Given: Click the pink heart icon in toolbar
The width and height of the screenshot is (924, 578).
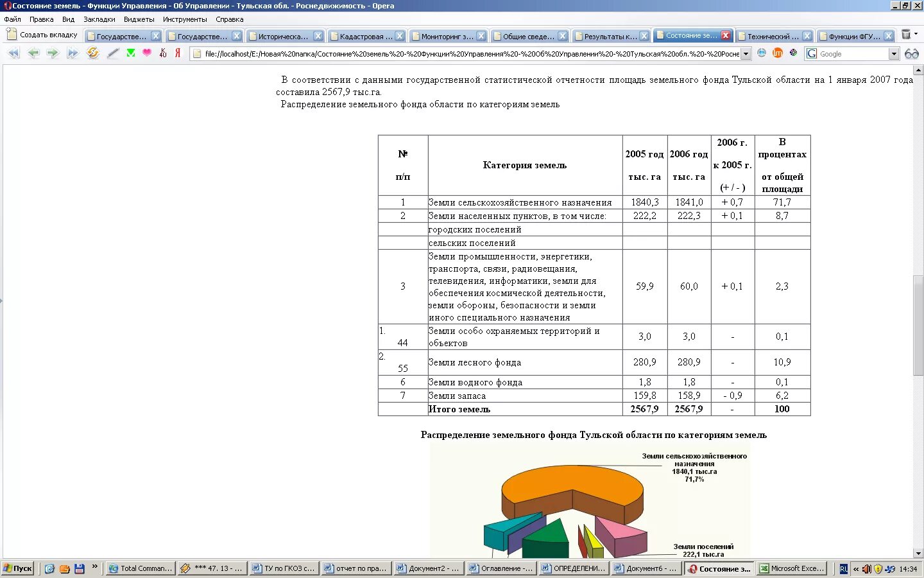Looking at the screenshot, I should [147, 53].
